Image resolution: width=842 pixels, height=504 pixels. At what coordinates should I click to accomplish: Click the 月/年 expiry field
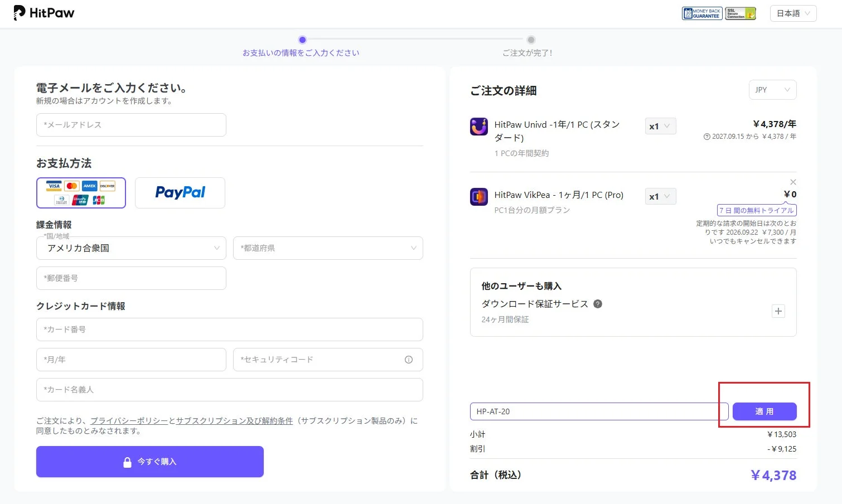(131, 360)
